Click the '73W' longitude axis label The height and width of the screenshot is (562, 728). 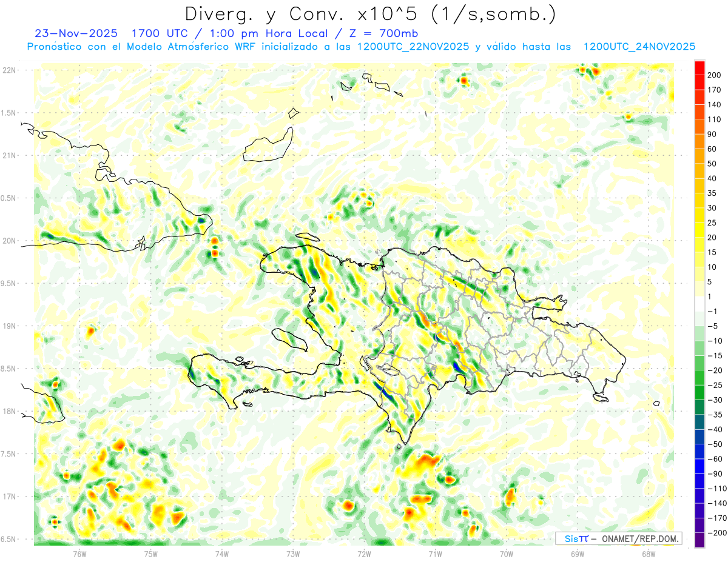293,554
